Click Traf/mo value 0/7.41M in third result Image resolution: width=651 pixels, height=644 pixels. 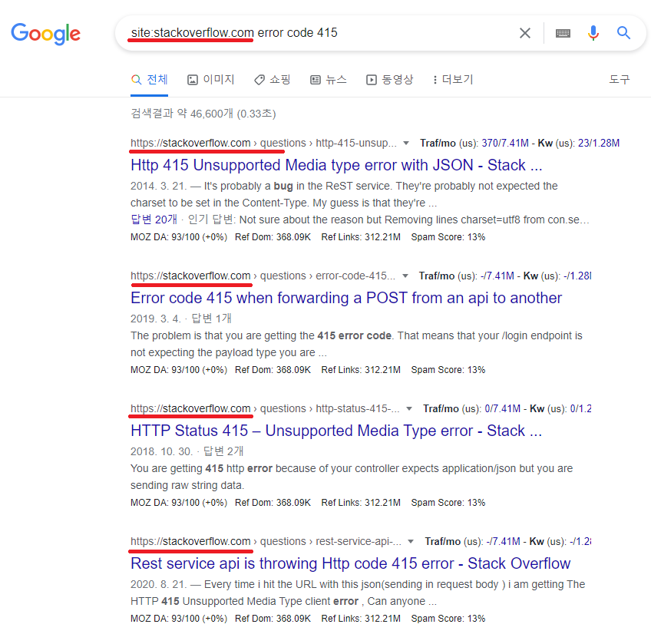[502, 409]
